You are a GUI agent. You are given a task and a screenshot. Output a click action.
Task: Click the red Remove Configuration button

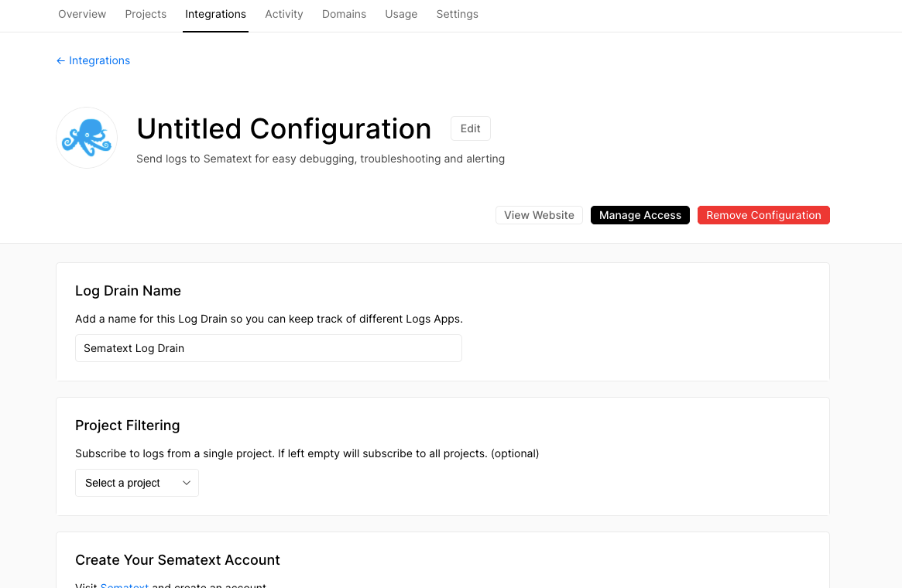click(x=763, y=215)
